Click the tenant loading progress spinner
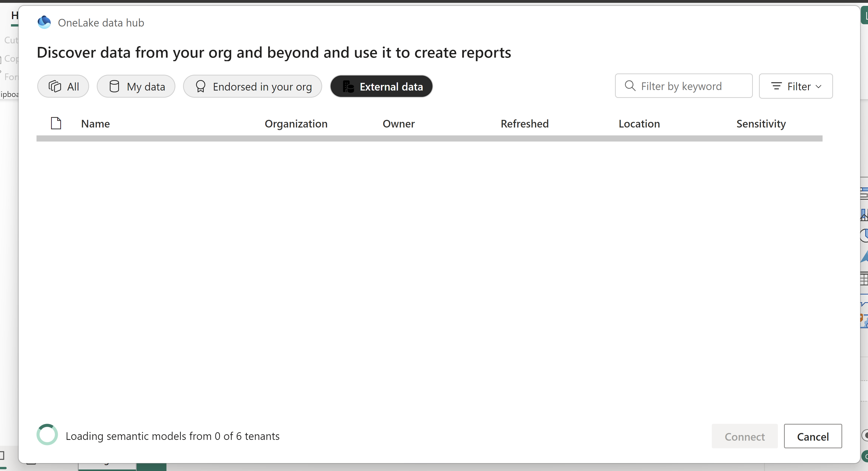 tap(47, 435)
